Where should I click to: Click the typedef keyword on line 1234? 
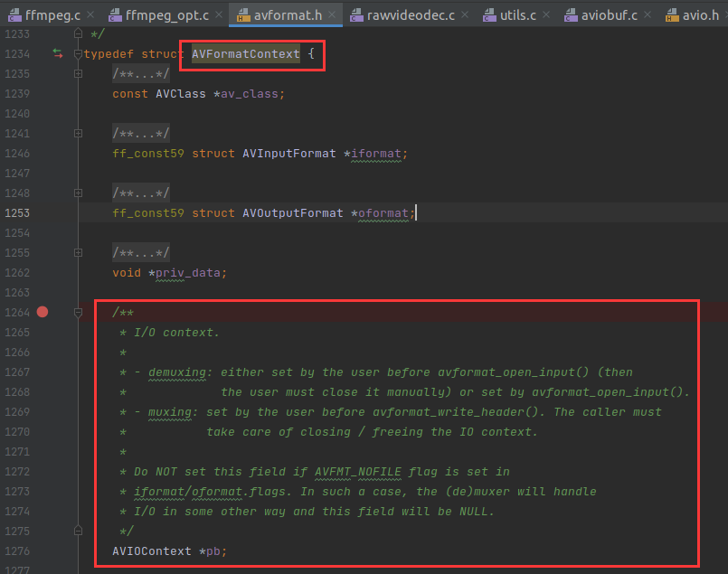pos(109,54)
